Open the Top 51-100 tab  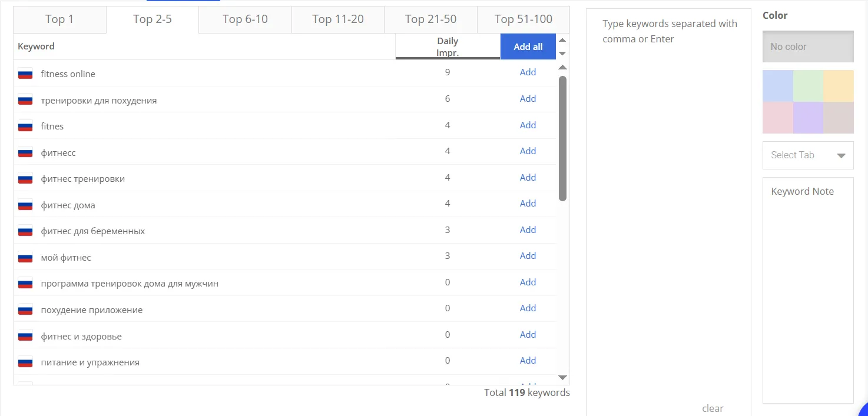[524, 19]
